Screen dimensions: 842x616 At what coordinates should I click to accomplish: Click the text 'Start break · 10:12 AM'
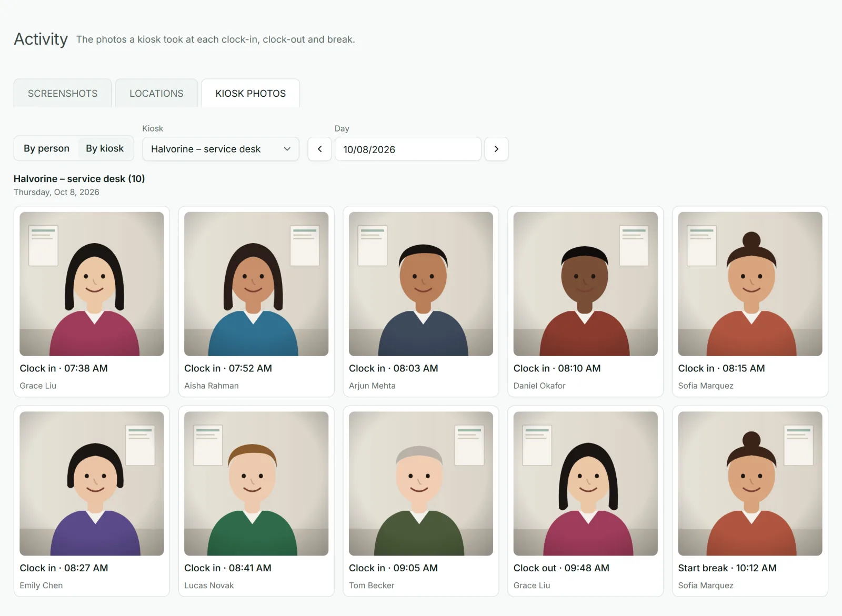(727, 568)
